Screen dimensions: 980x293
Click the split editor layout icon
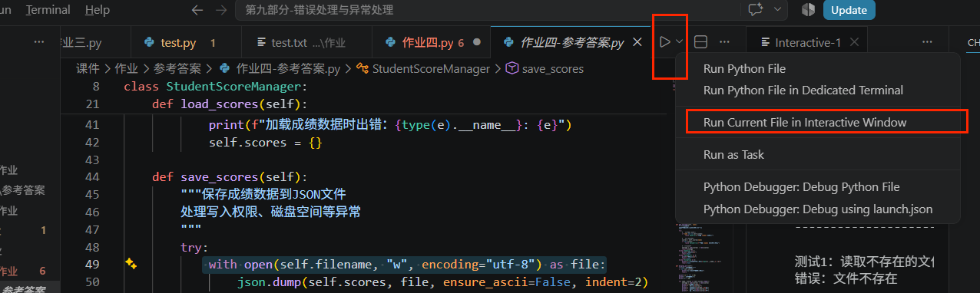click(700, 42)
